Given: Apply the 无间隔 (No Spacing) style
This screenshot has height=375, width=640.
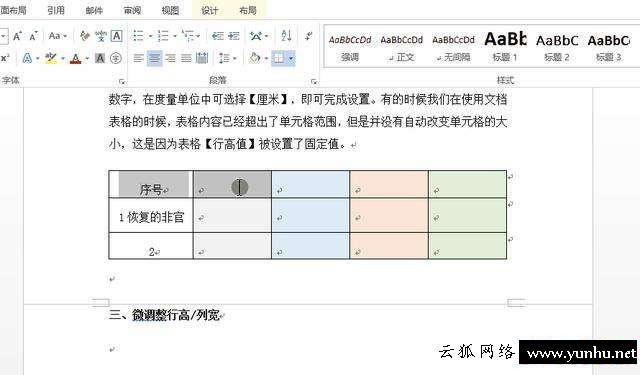Looking at the screenshot, I should [453, 47].
